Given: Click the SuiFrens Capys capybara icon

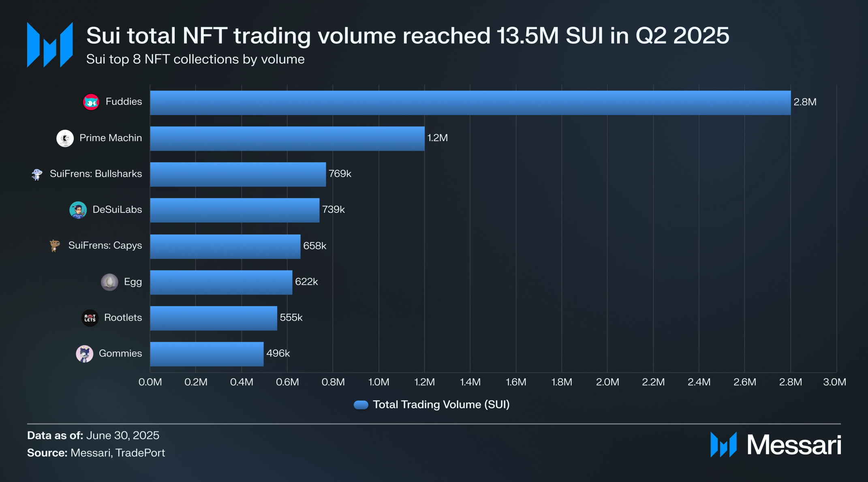Looking at the screenshot, I should point(55,246).
